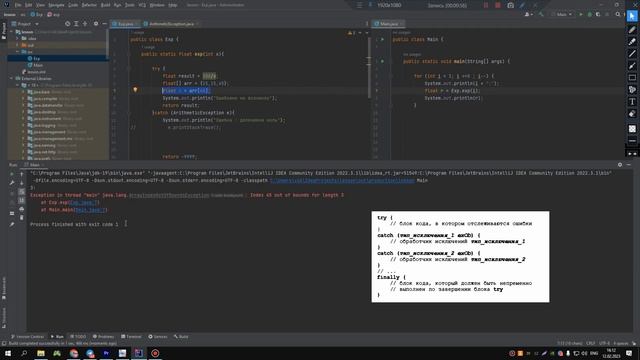This screenshot has width=640, height=360.
Task: Click the classpath link in console
Action: tap(342, 180)
